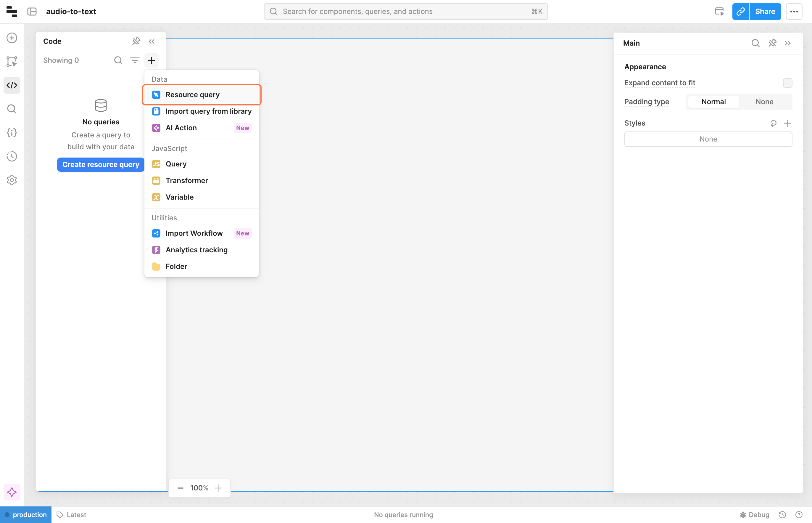Set padding type to Normal
The width and height of the screenshot is (812, 523).
pyautogui.click(x=713, y=102)
